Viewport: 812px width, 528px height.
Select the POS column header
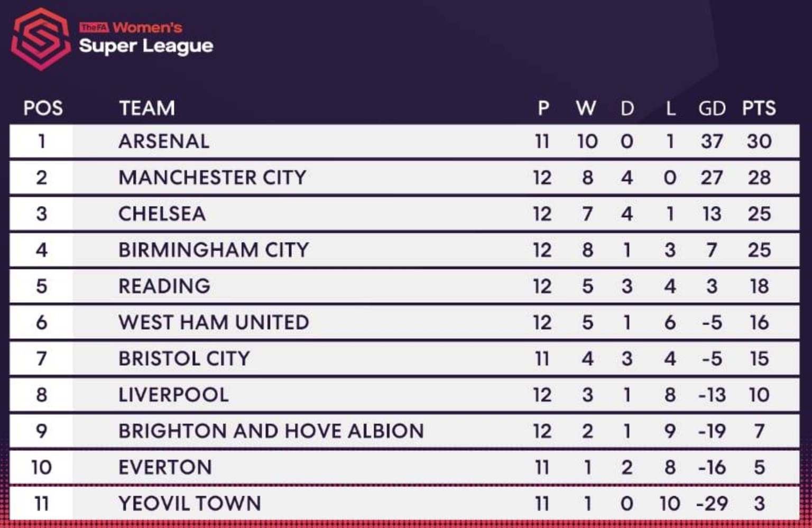43,108
